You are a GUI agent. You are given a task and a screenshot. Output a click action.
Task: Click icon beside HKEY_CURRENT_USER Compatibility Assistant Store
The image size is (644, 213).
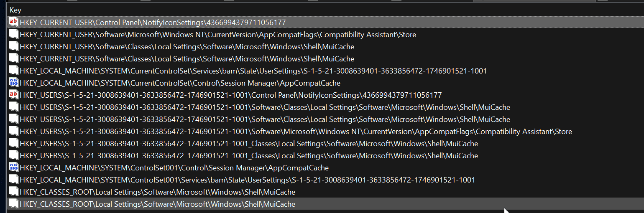(13, 34)
